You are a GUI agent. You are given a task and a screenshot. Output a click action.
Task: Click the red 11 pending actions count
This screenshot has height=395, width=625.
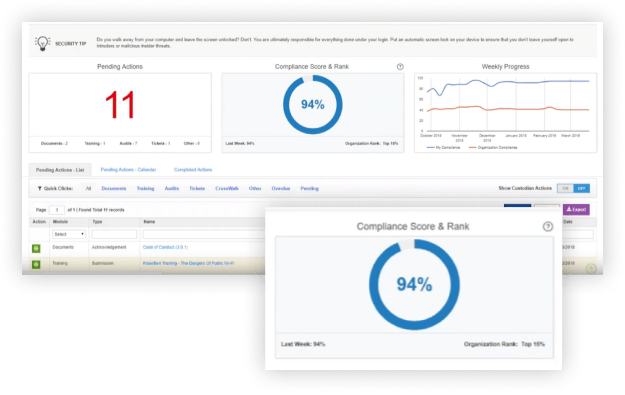pyautogui.click(x=120, y=105)
